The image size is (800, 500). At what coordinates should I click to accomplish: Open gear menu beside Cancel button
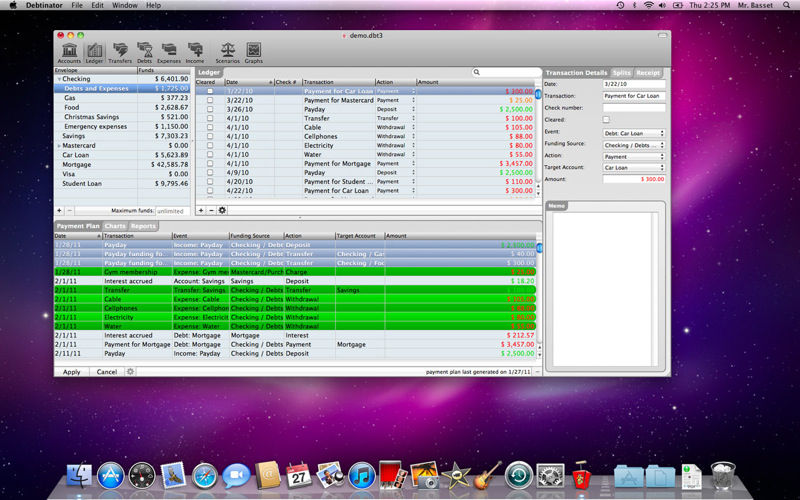click(x=130, y=371)
